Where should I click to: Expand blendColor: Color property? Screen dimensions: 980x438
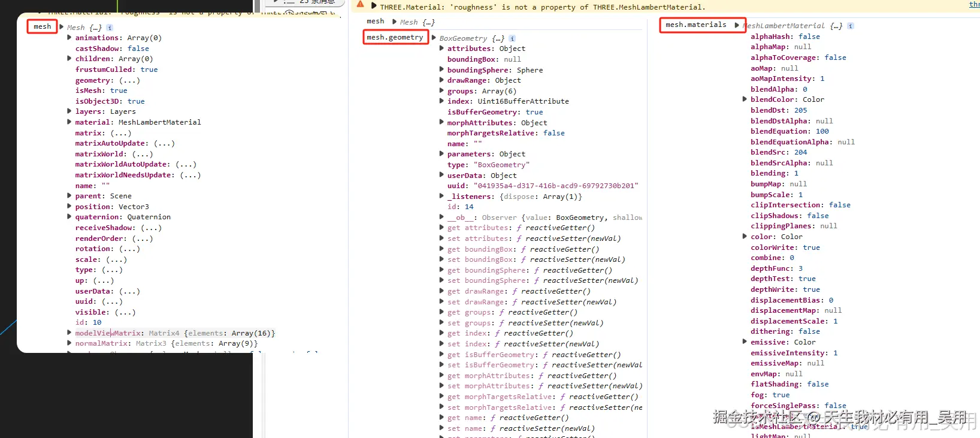click(x=745, y=99)
